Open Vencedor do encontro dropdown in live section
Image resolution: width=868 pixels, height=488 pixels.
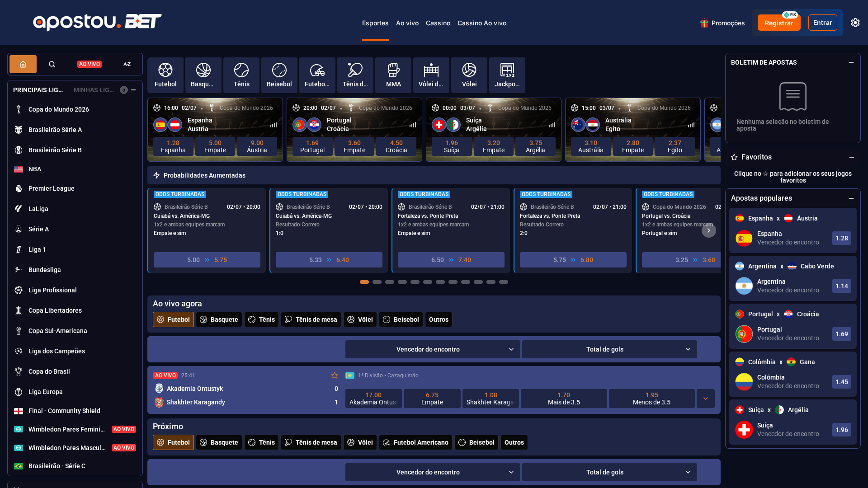point(433,349)
